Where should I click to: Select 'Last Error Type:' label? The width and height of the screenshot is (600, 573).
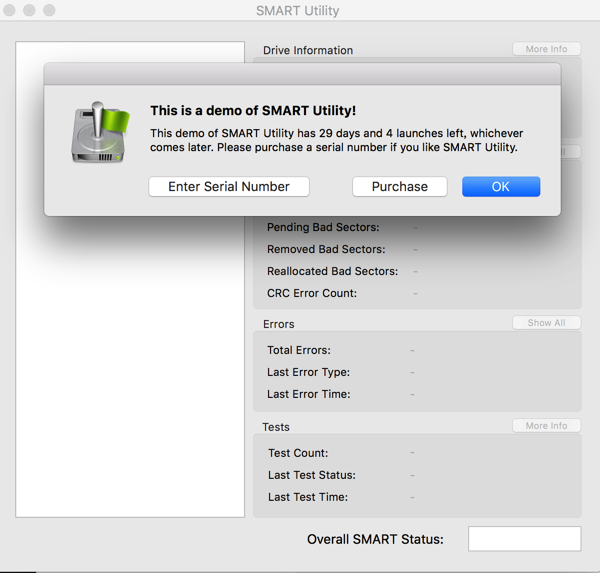308,372
